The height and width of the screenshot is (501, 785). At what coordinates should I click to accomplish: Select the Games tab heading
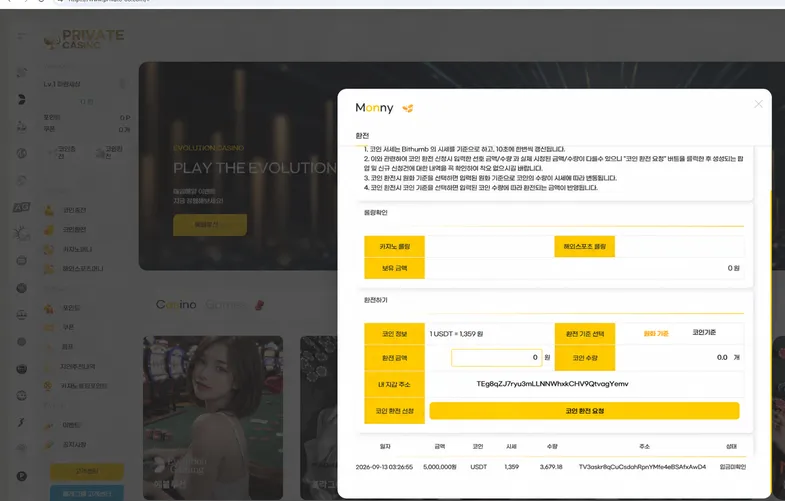click(226, 304)
